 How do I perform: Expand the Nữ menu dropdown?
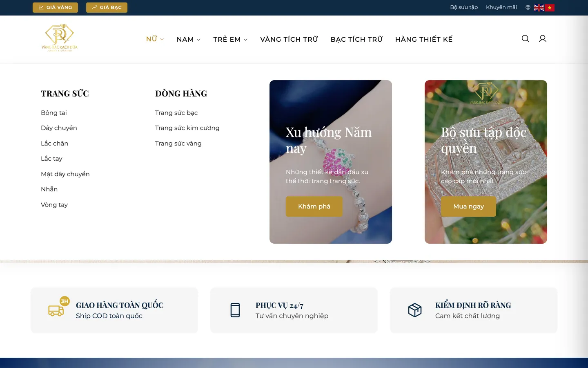pos(155,39)
